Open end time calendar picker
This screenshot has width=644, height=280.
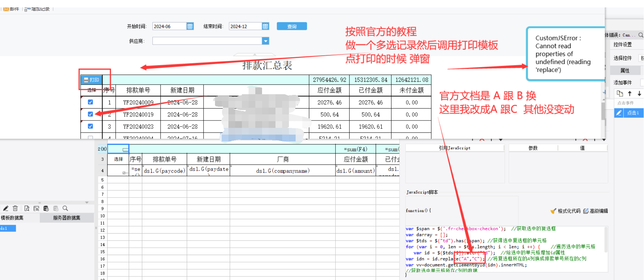tap(265, 26)
